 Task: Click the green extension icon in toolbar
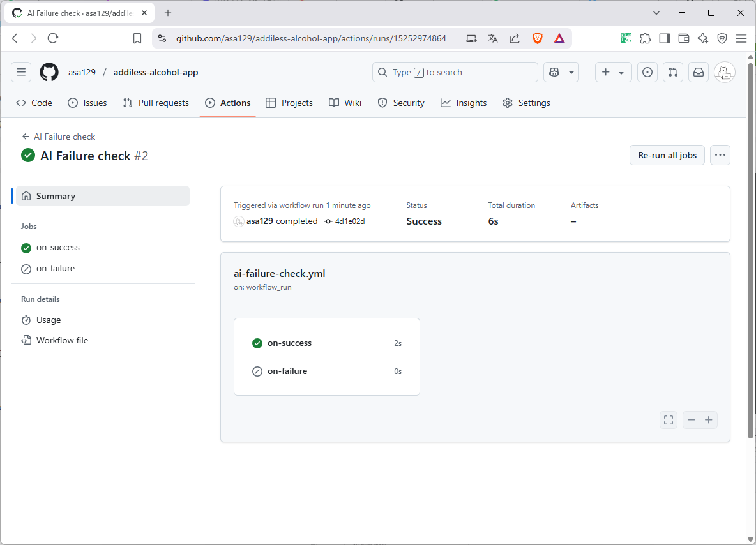tap(626, 38)
